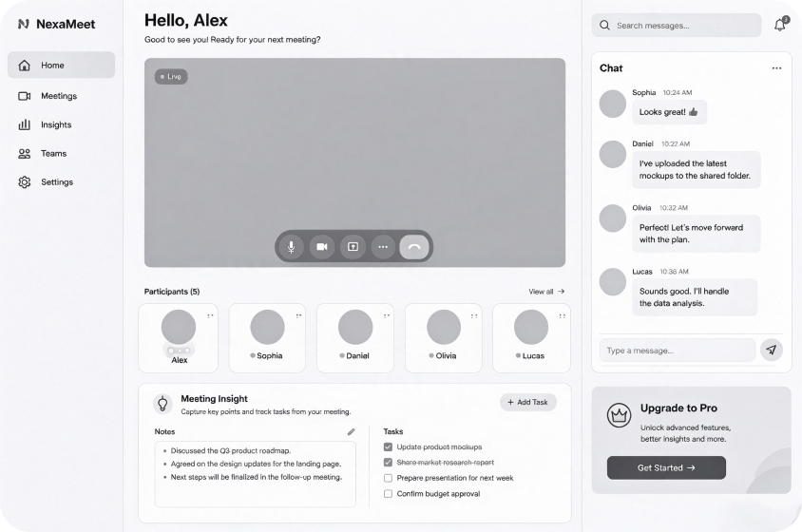Screen dimensions: 802x532
Task: Expand Olivia's participant card options
Action: (x=474, y=316)
